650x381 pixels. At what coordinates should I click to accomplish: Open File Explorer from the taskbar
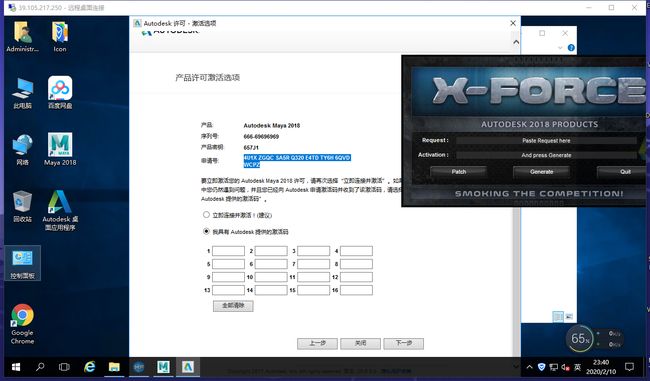114,367
